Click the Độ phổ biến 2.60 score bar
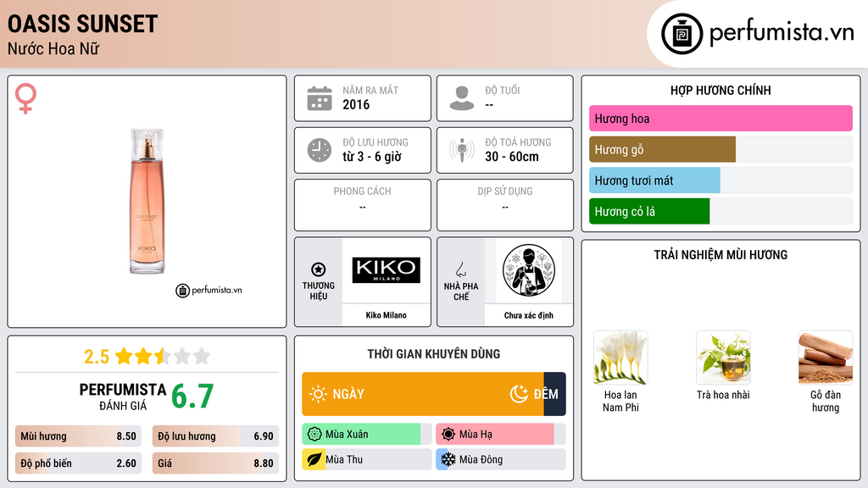Viewport: 868px width, 488px height. [x=78, y=463]
